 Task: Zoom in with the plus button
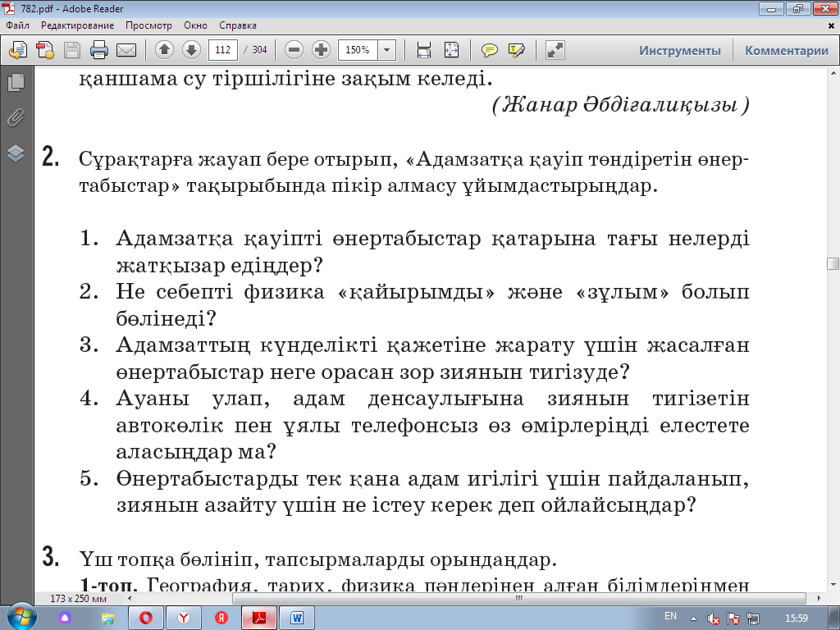click(321, 50)
